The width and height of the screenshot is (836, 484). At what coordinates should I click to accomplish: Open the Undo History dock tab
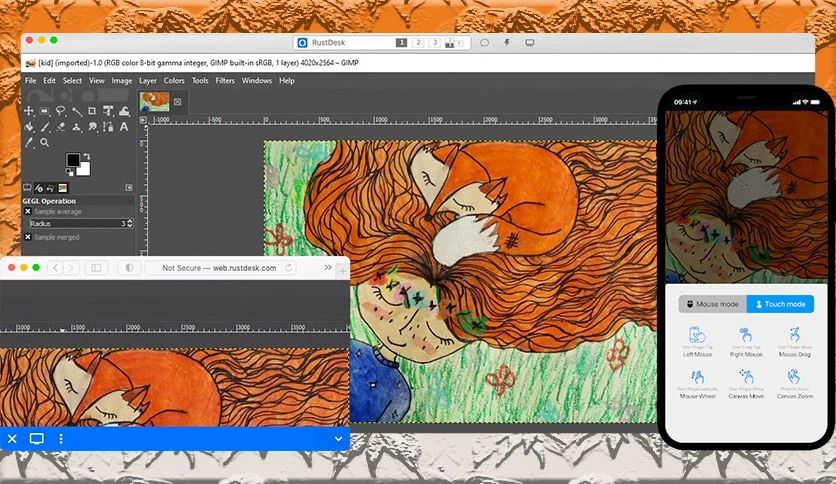(51, 188)
